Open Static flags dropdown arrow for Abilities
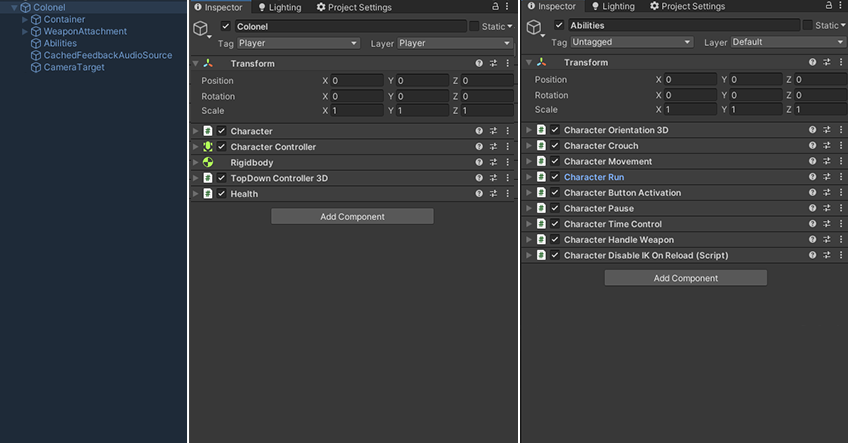The height and width of the screenshot is (443, 848). click(x=843, y=25)
